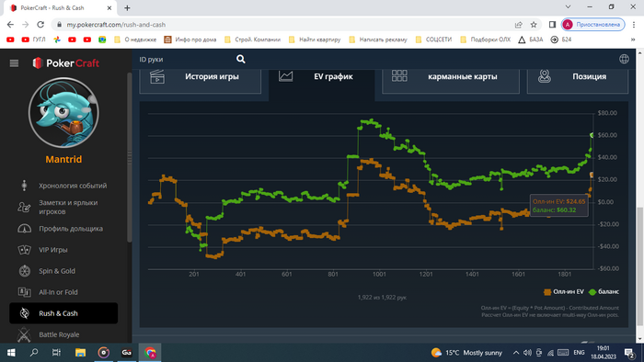Open the ENG language indicator
The image size is (644, 362).
pyautogui.click(x=579, y=353)
